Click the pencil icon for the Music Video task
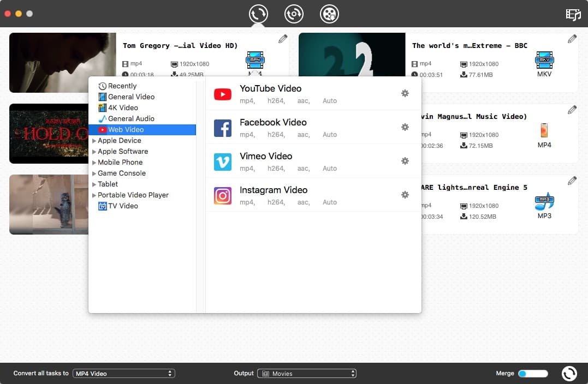The width and height of the screenshot is (588, 384). tap(572, 110)
